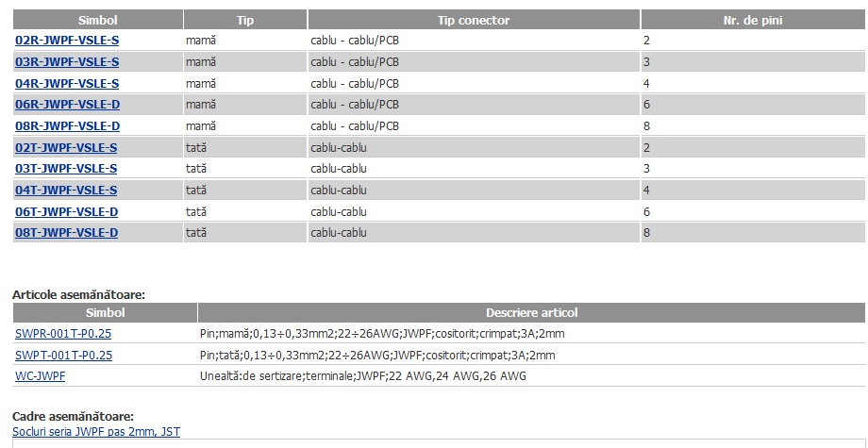Click the Nr. de pini column header
The width and height of the screenshot is (868, 448).
[753, 20]
